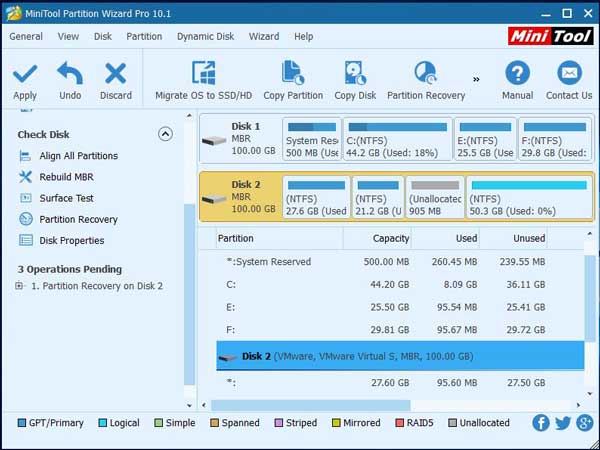Show more toolbar items via double chevron
600x450 pixels.
tap(476, 79)
